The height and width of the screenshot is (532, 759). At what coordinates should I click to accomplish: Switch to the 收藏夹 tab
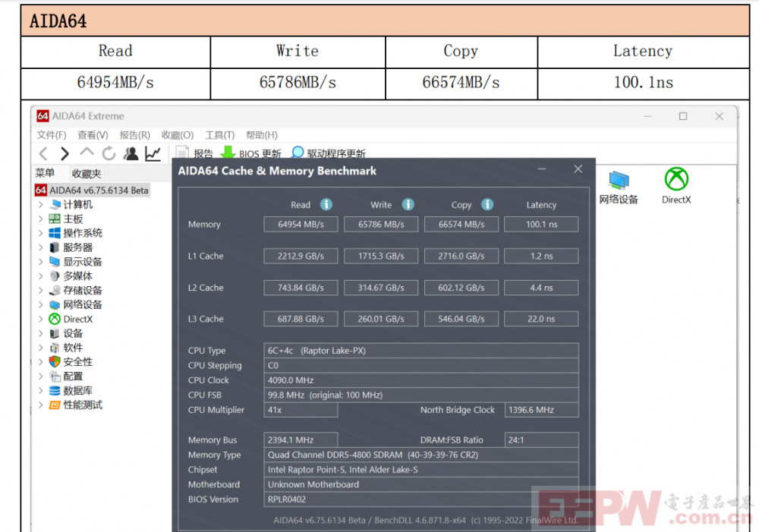[87, 173]
